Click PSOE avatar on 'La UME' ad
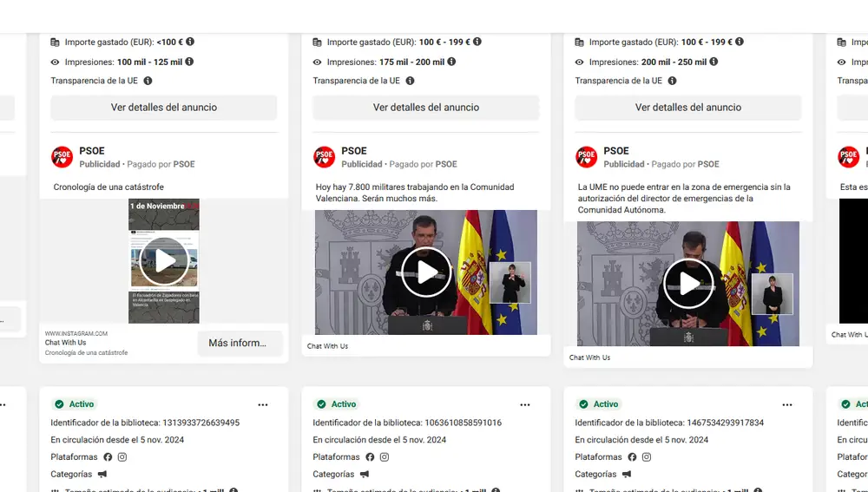The image size is (868, 492). [x=586, y=157]
